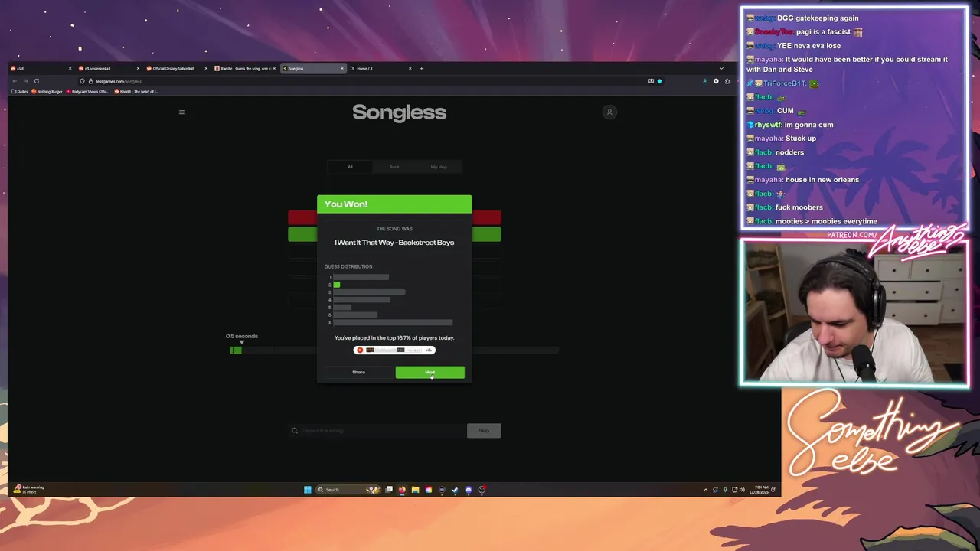980x551 pixels.
Task: Open the taskbar clock and date
Action: [760, 490]
